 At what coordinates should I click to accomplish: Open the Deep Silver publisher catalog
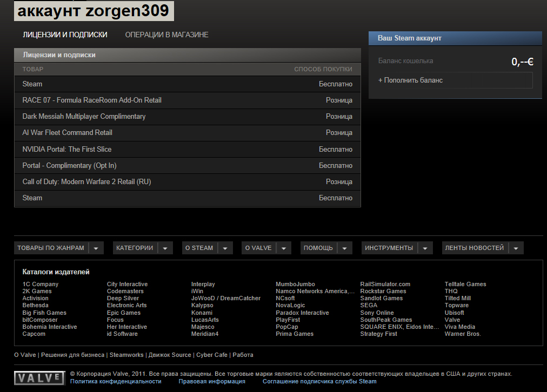point(123,298)
